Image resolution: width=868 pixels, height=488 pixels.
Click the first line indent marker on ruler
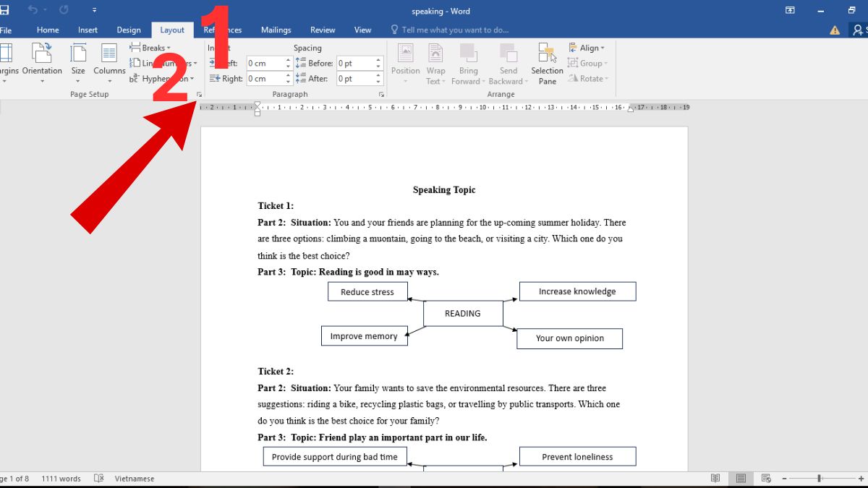(258, 105)
